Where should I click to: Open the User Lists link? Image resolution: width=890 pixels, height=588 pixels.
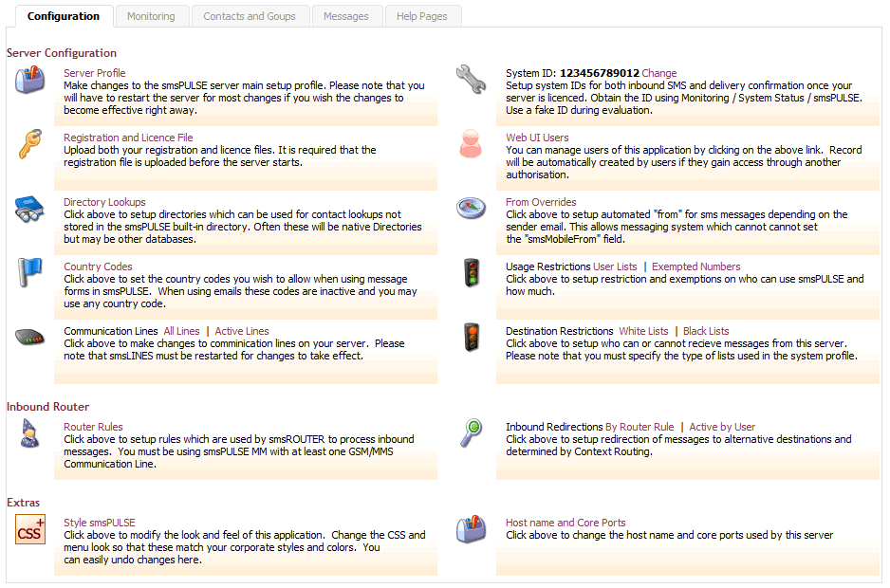[x=615, y=266]
